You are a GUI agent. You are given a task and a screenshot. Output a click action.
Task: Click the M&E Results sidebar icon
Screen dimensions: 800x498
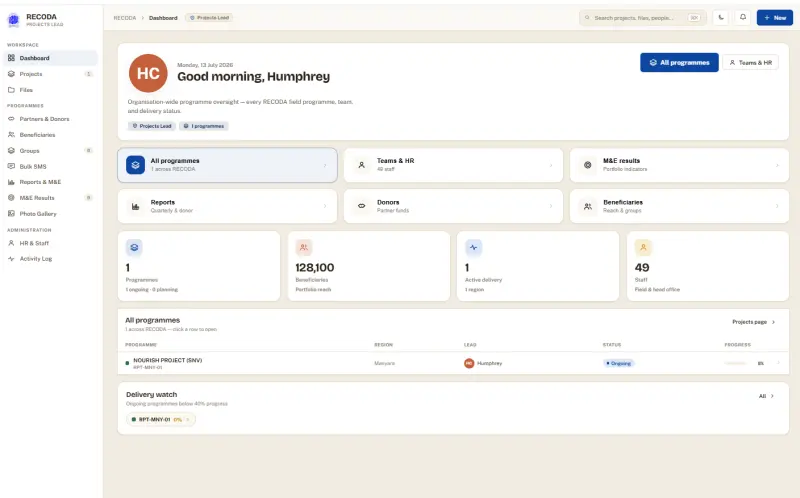[x=11, y=198]
